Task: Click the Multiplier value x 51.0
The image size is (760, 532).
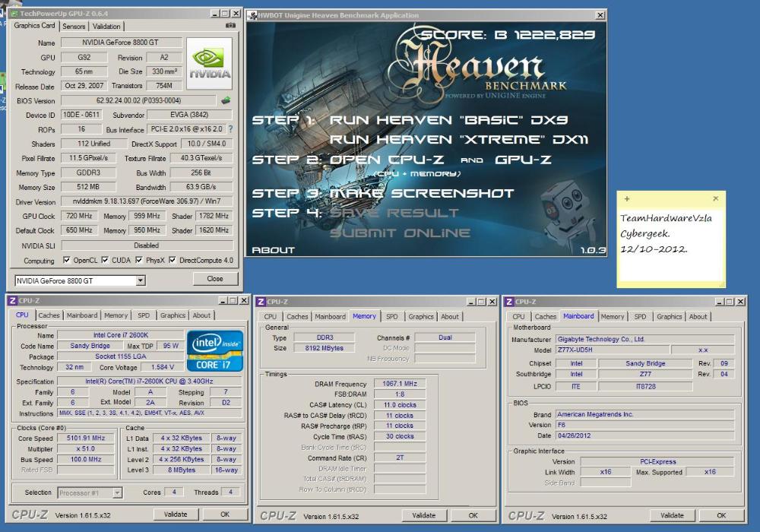Action: (x=86, y=448)
